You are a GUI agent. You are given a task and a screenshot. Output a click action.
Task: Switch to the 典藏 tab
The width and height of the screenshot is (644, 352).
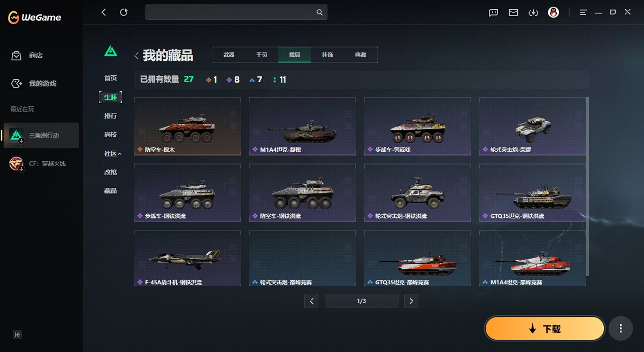click(x=361, y=54)
